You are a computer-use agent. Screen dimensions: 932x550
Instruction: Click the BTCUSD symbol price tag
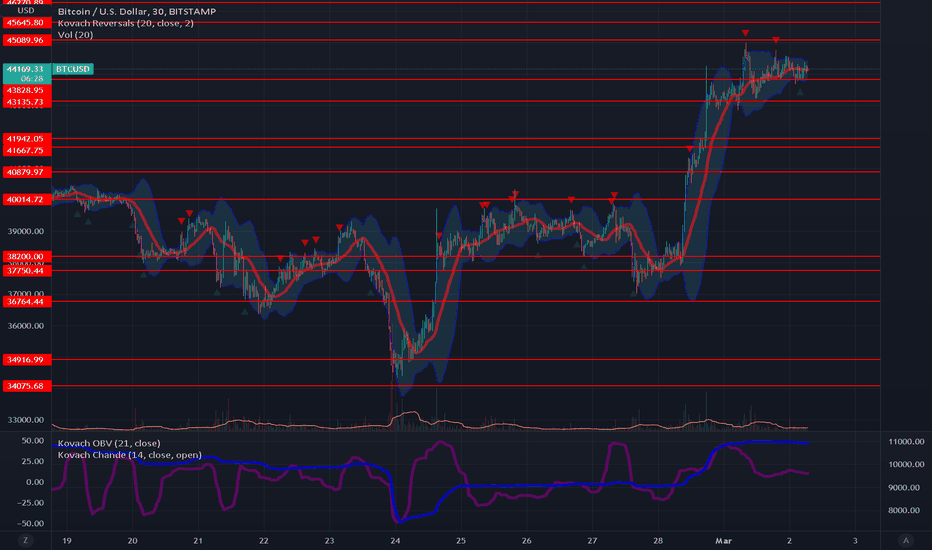coord(73,69)
